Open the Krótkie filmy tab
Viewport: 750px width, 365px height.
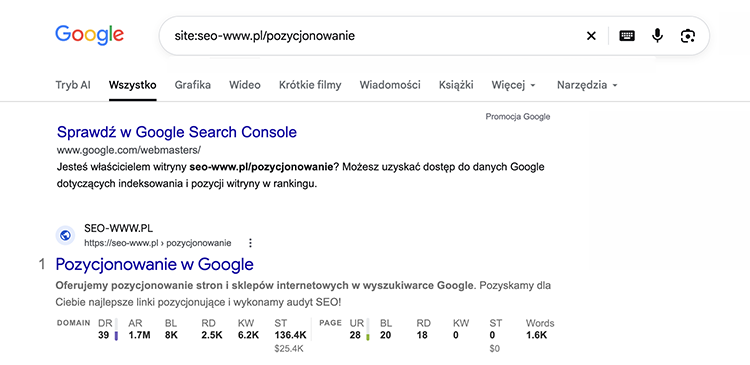tap(310, 85)
